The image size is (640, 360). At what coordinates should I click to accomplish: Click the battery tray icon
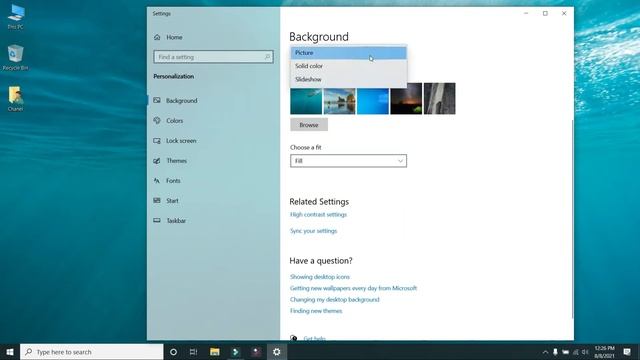click(x=565, y=352)
